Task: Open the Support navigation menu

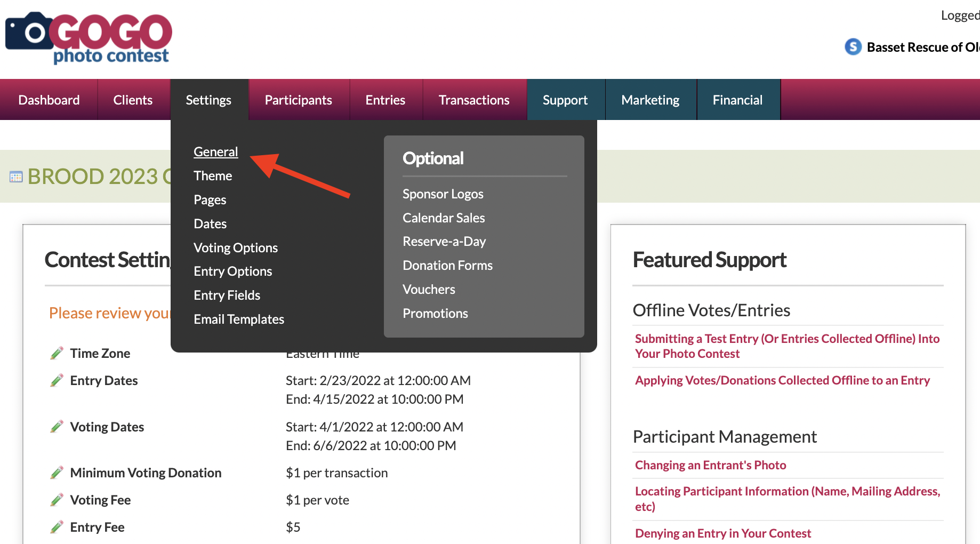Action: click(x=565, y=100)
